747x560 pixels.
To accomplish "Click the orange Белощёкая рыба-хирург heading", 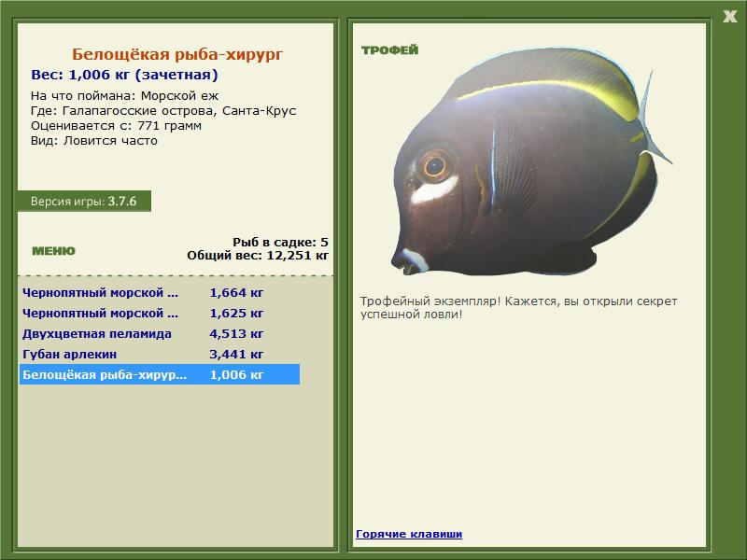I will pyautogui.click(x=177, y=54).
